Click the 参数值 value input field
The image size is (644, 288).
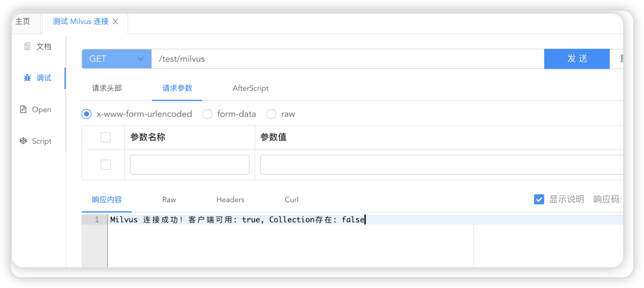tap(442, 165)
